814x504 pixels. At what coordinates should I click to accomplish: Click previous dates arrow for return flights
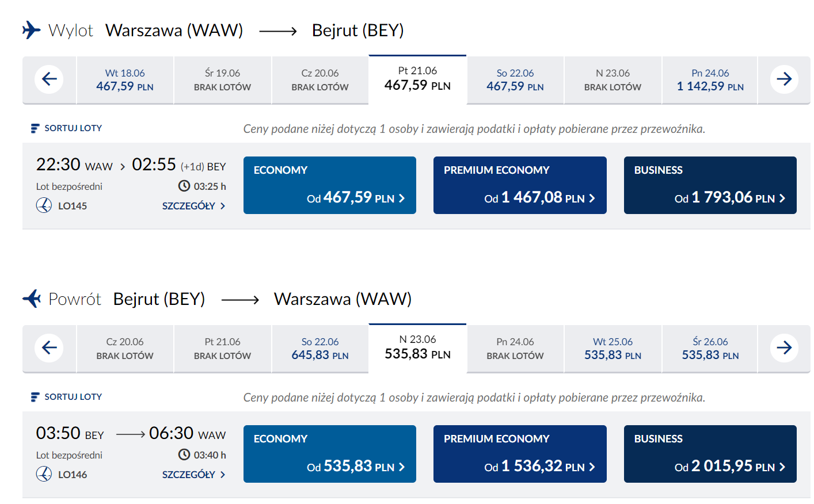click(50, 348)
